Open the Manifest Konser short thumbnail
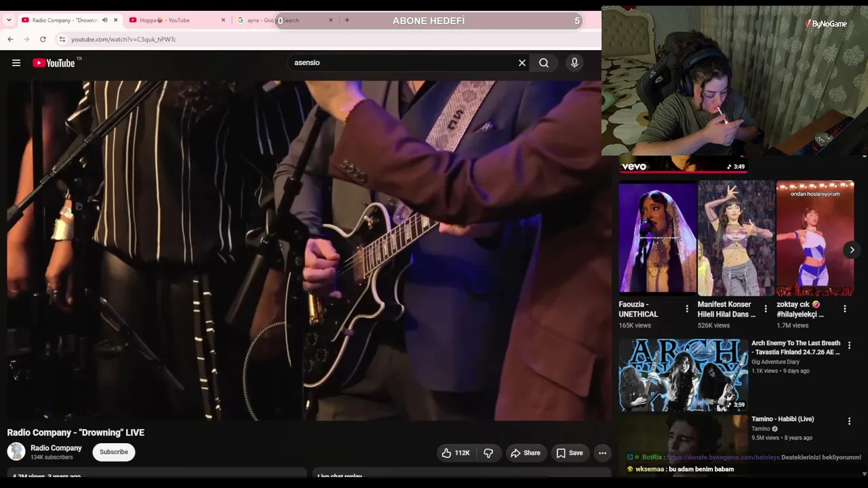Screen dimensions: 868x488 (x=736, y=238)
